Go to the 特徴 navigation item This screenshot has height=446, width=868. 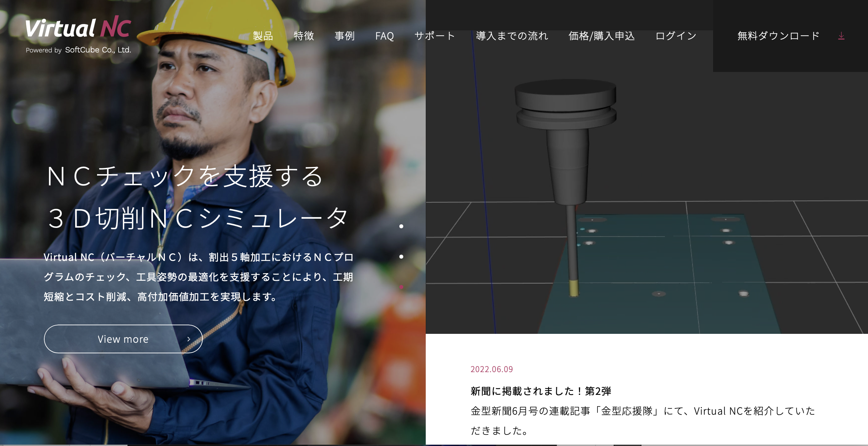click(x=304, y=36)
